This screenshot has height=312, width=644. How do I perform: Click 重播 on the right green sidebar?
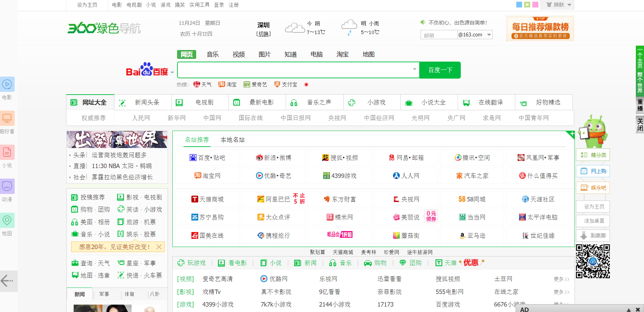[640, 105]
